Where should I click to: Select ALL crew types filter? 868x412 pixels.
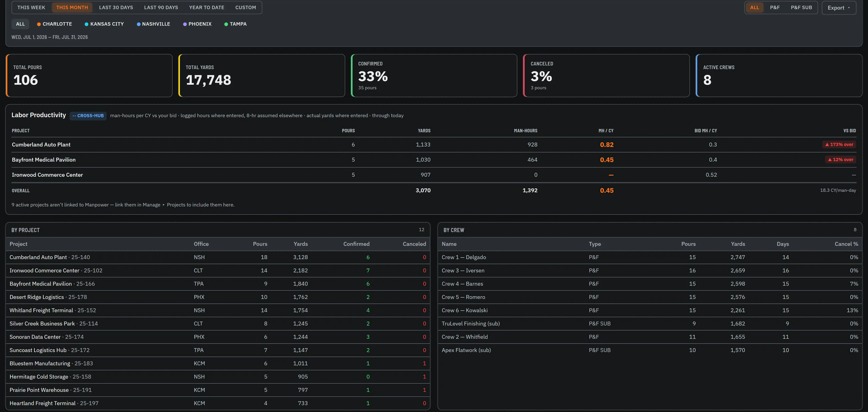pos(754,7)
